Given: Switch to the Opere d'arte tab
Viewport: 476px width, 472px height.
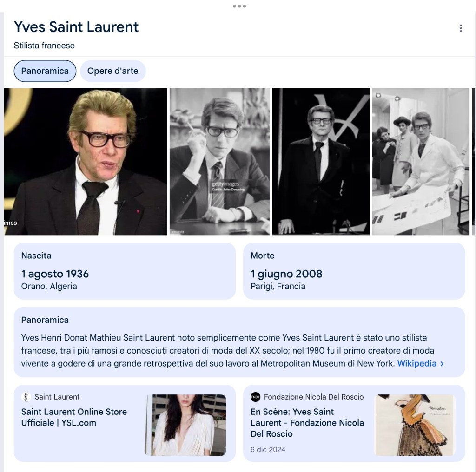Looking at the screenshot, I should coord(112,71).
